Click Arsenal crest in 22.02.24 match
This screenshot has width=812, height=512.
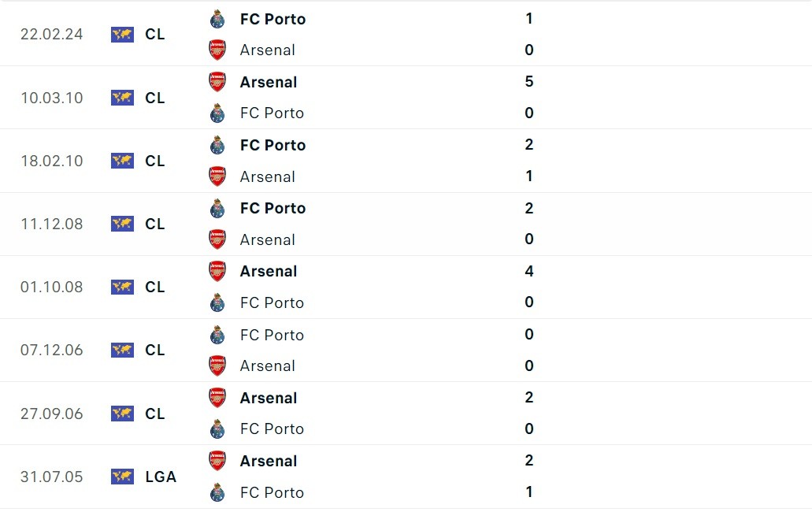pyautogui.click(x=217, y=50)
